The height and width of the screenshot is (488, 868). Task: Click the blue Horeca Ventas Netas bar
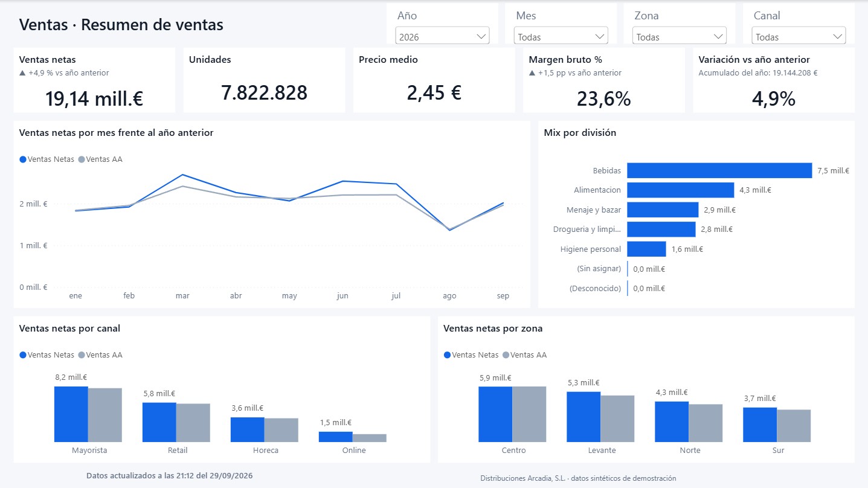248,429
